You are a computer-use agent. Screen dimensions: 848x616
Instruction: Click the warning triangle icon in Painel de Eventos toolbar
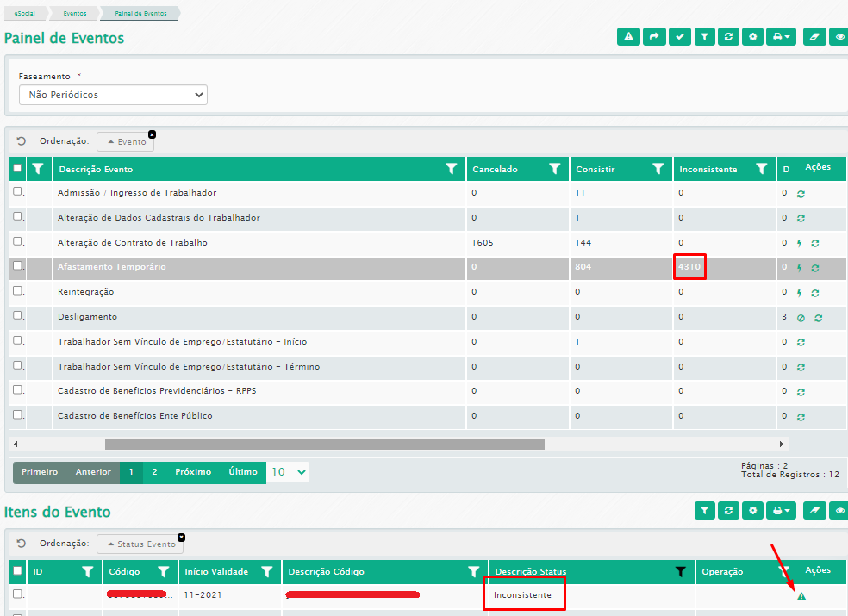coord(629,37)
